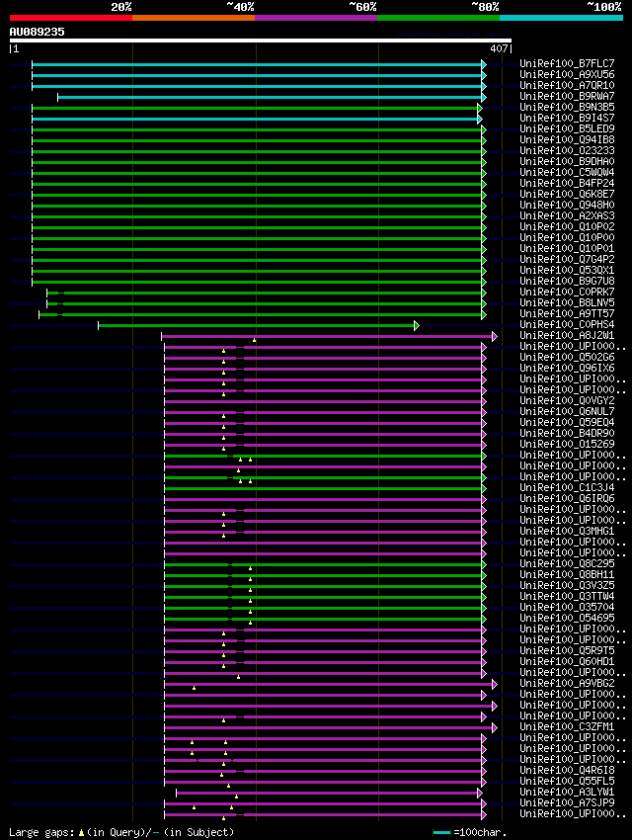
Task: Select the UniRef100_C5WQW4 label
Action: (x=567, y=172)
